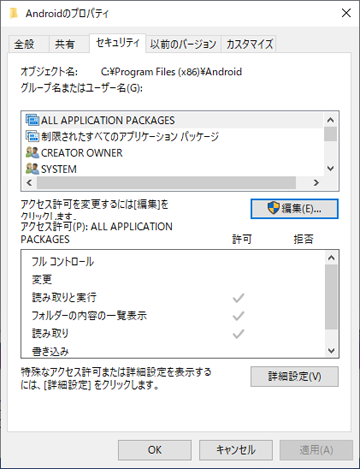Click down arrow of group list scrollbar

(330, 169)
